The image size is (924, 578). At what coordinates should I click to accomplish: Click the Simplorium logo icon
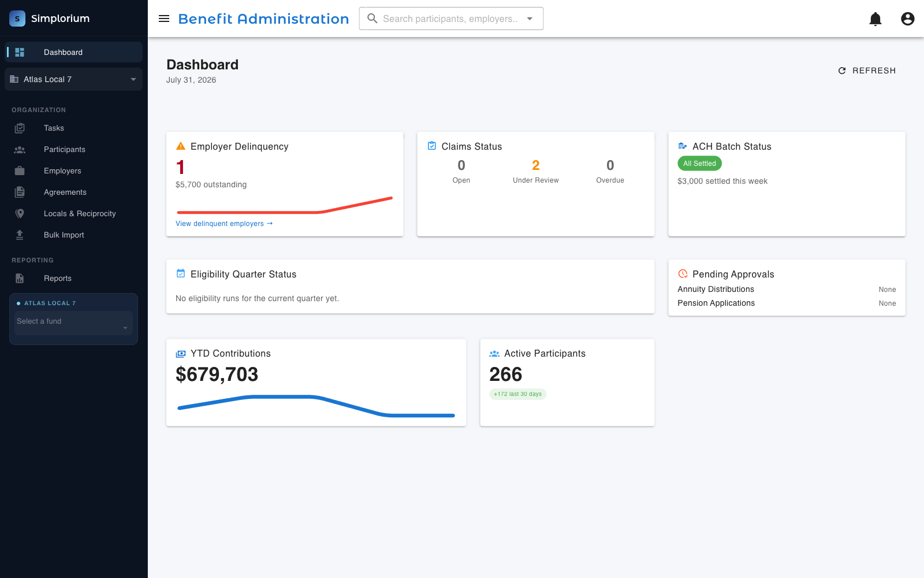pos(17,18)
